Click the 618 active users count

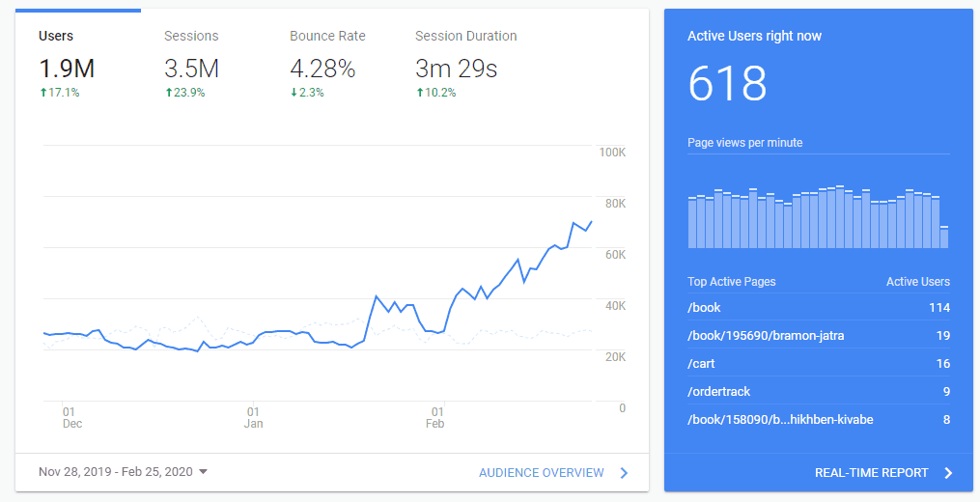tap(727, 84)
